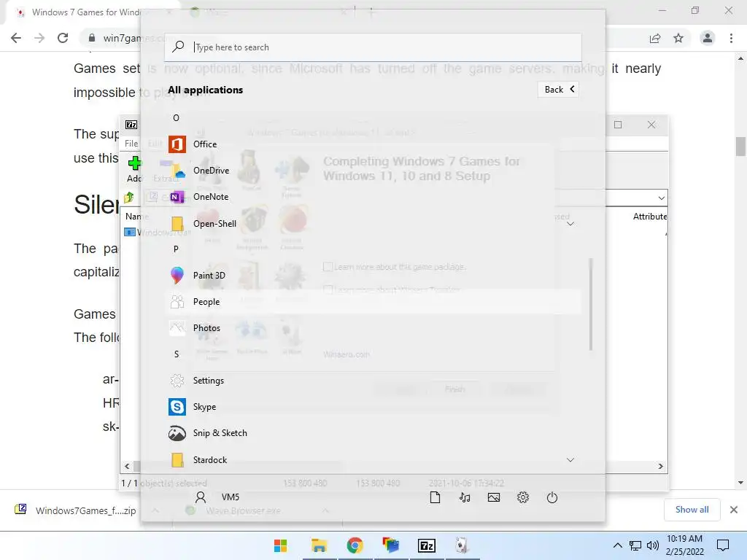Image resolution: width=747 pixels, height=560 pixels.
Task: Launch Paint 3D
Action: pos(373,275)
